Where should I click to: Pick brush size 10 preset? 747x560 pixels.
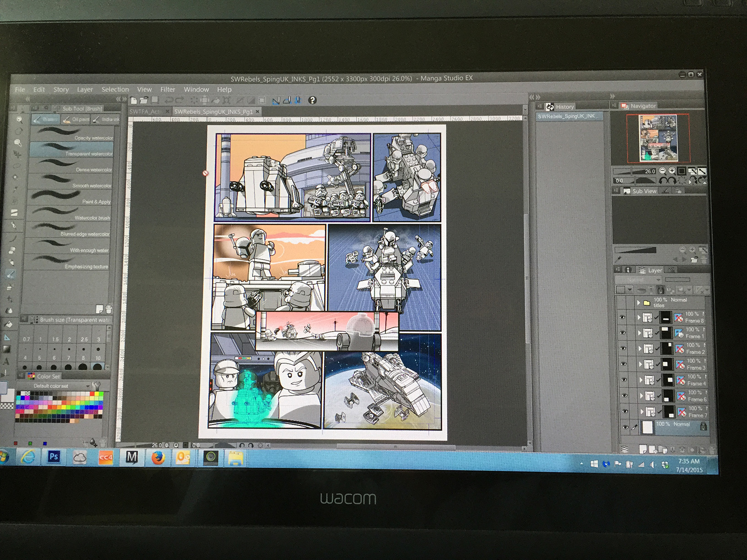(98, 363)
